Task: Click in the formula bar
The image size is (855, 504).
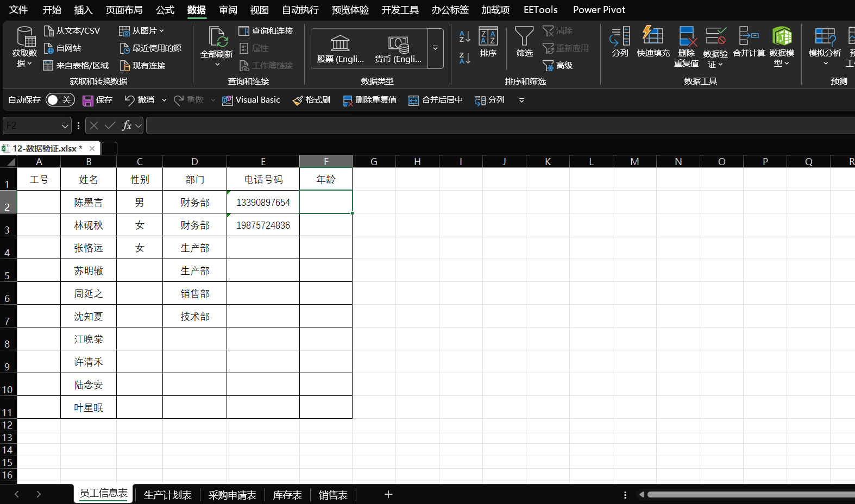Action: (x=500, y=126)
